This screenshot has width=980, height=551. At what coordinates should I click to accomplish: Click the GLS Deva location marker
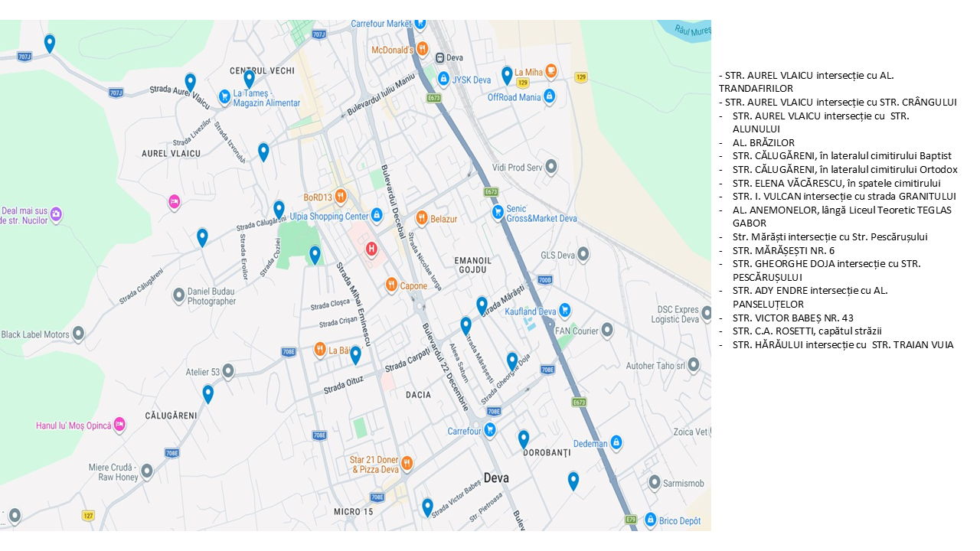point(583,255)
